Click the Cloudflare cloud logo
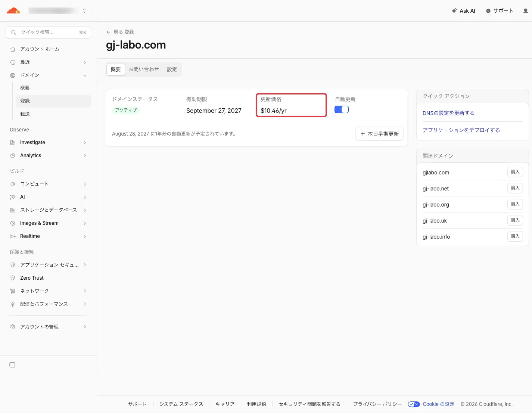532x413 pixels. click(13, 11)
